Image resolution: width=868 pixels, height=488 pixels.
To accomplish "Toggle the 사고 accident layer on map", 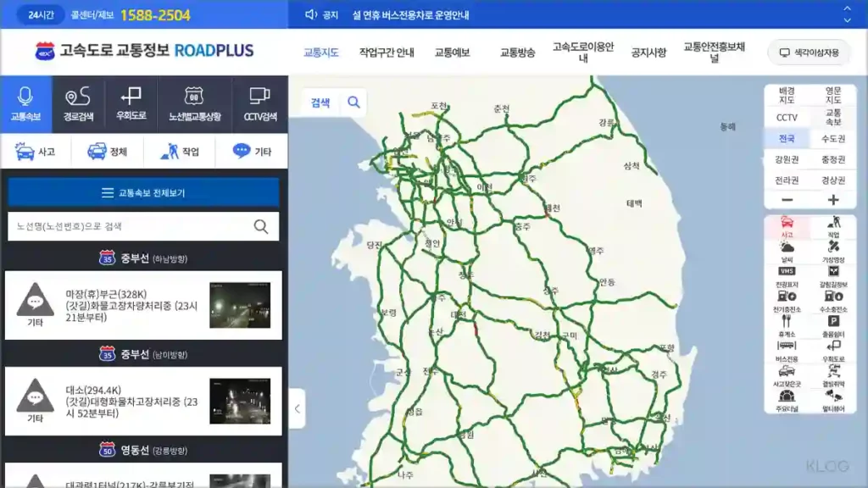I will tap(787, 226).
